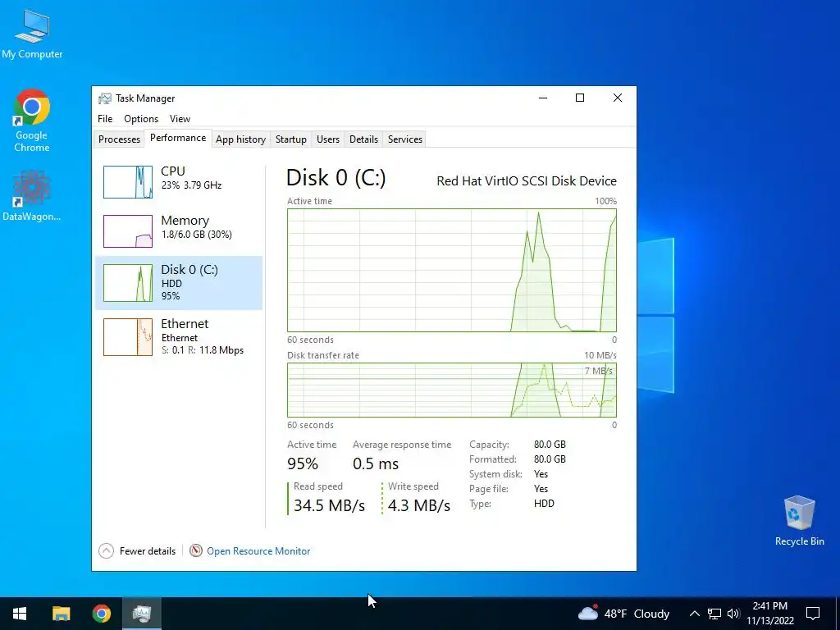Switch to the Startup tab
The width and height of the screenshot is (840, 630).
[291, 139]
